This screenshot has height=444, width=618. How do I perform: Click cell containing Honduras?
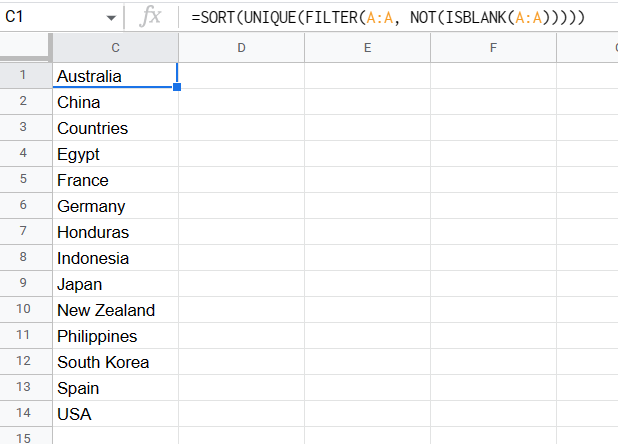(x=115, y=232)
